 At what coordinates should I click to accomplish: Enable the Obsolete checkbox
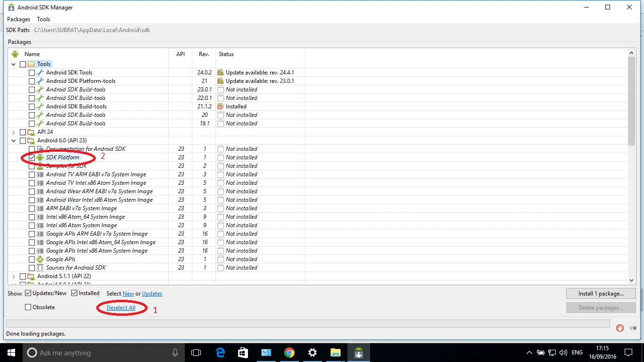28,307
